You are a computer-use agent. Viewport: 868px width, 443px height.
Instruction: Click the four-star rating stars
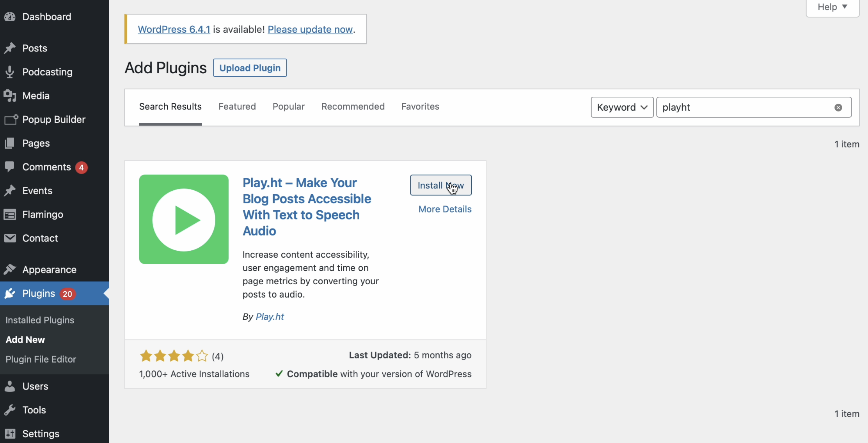click(x=174, y=356)
